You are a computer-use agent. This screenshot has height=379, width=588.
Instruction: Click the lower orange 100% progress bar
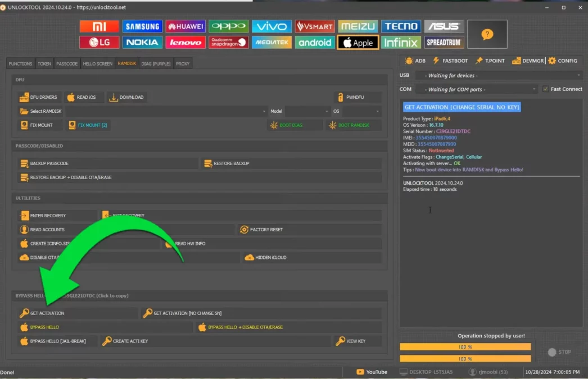[465, 359]
